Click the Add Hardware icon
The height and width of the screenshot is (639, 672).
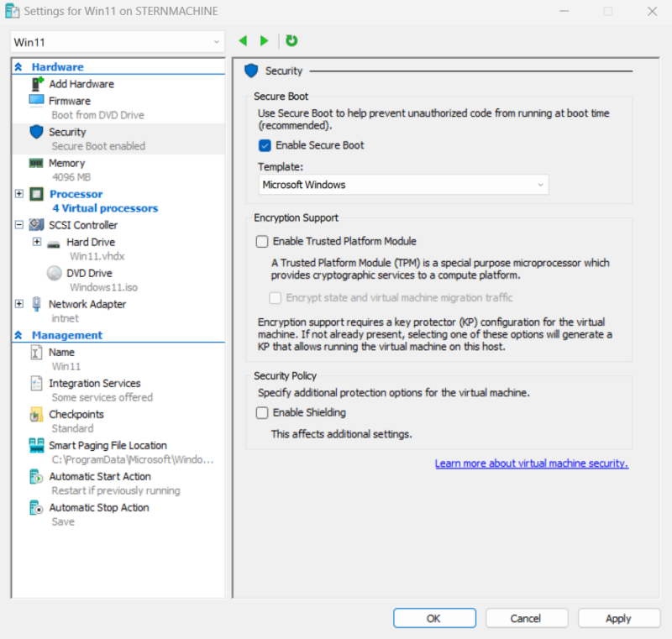(37, 84)
